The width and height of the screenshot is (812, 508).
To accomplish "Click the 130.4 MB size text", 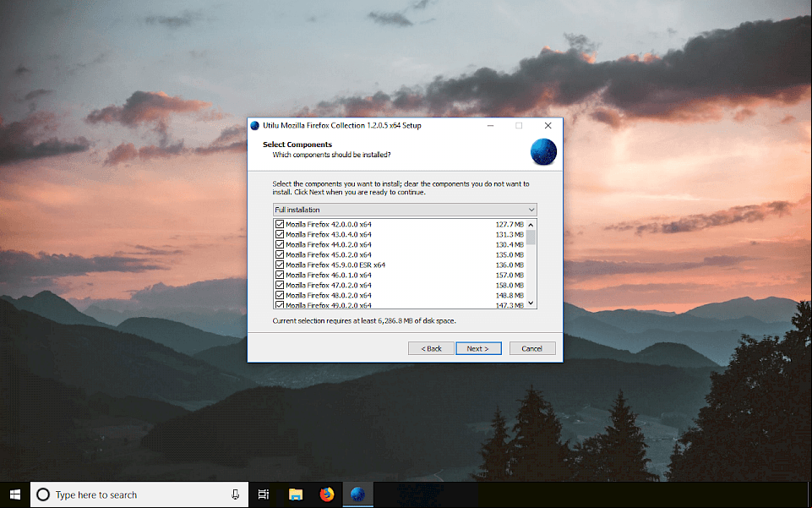I will (x=510, y=244).
